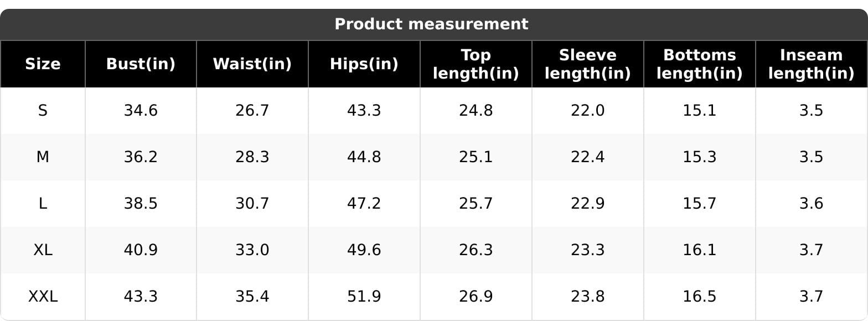Image resolution: width=868 pixels, height=321 pixels.
Task: Select the XL size row label
Action: (43, 250)
